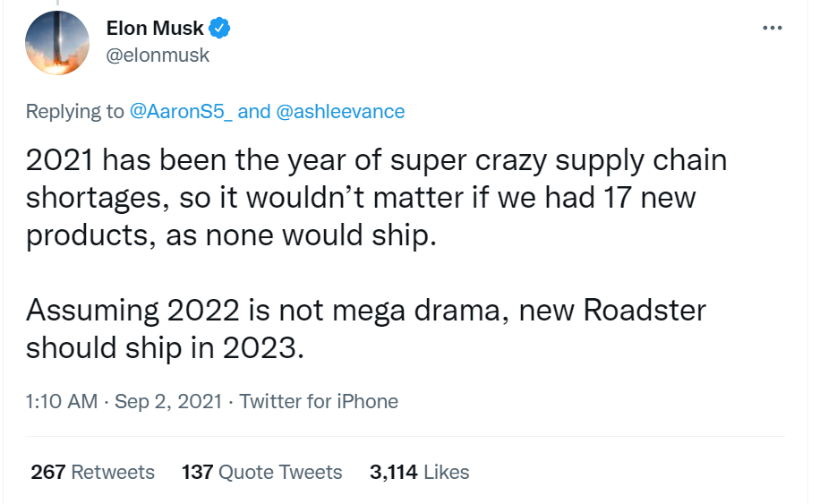Click the Elon Musk display name

point(155,29)
